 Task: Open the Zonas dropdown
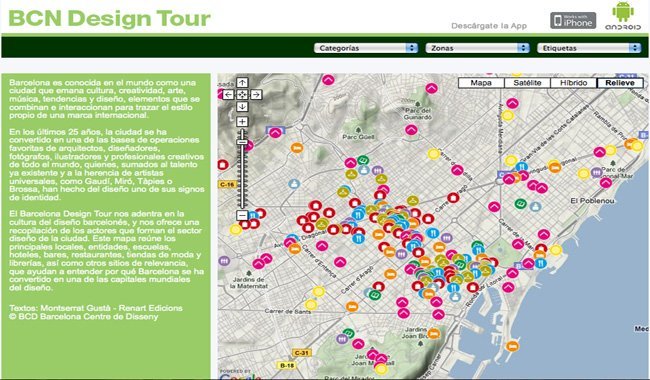click(478, 48)
